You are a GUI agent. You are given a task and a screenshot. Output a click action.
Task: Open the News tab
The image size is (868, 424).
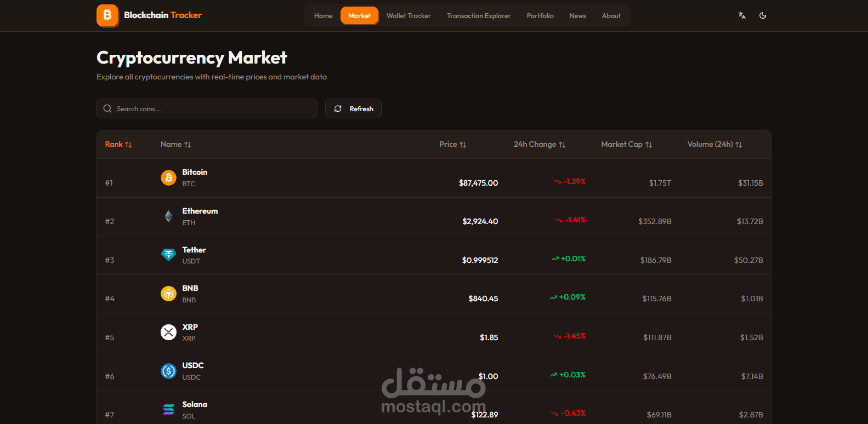(577, 15)
